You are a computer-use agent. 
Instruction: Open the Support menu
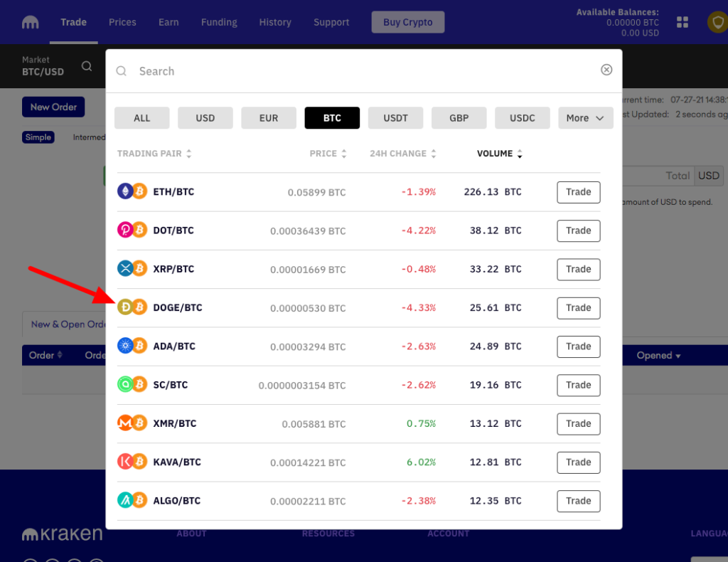click(x=331, y=22)
